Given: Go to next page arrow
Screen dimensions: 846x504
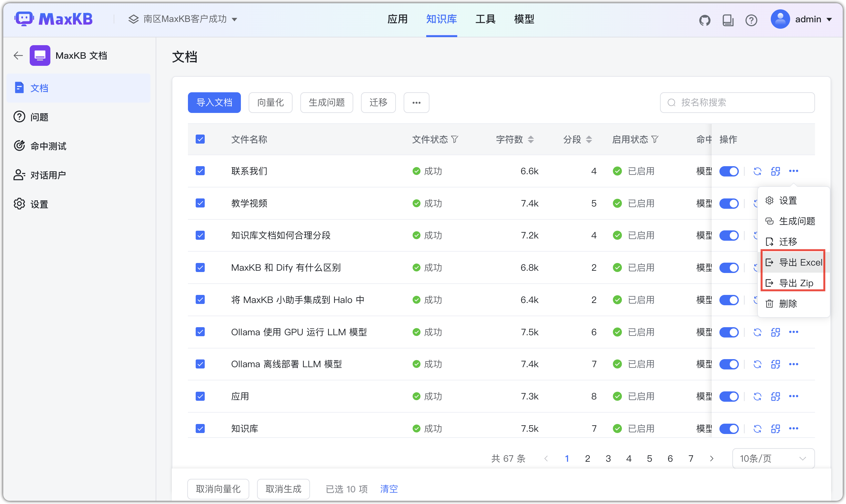Looking at the screenshot, I should pos(711,459).
